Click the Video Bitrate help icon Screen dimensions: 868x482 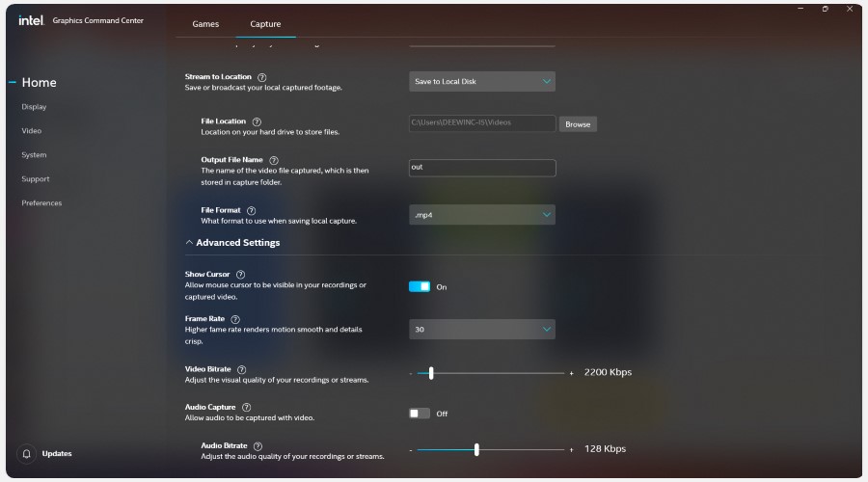[241, 369]
